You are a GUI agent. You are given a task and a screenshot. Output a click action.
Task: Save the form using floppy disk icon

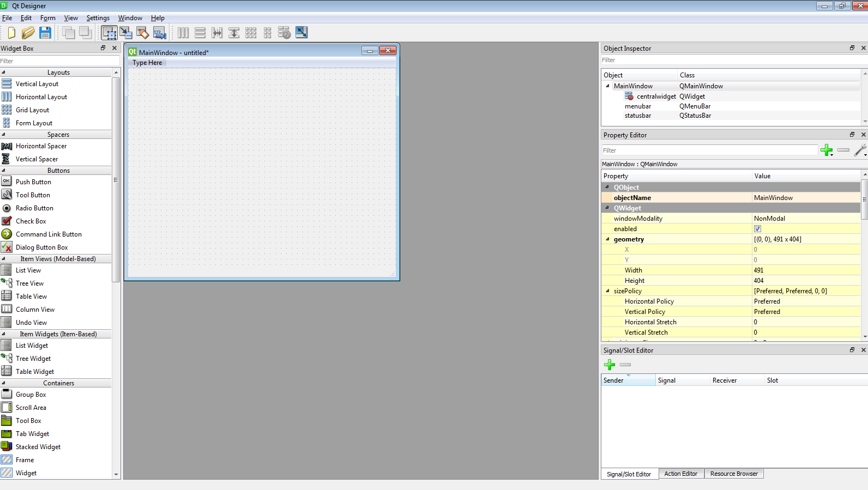tap(45, 33)
